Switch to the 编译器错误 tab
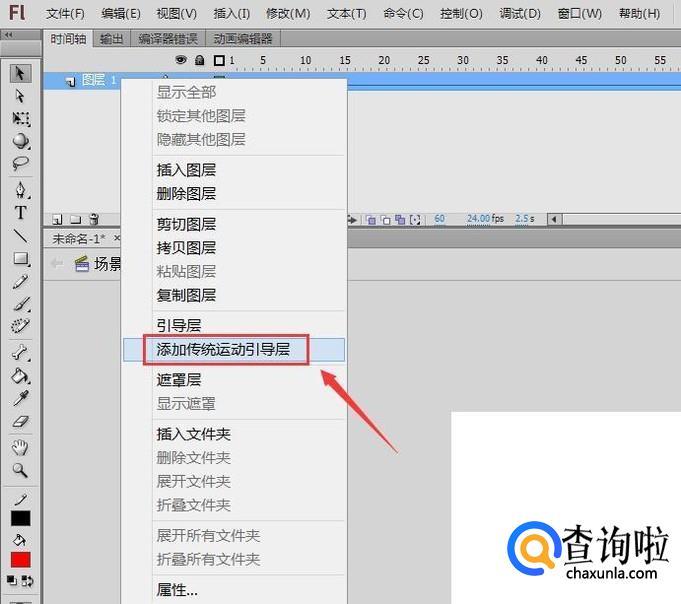This screenshot has width=681, height=604. (x=168, y=39)
